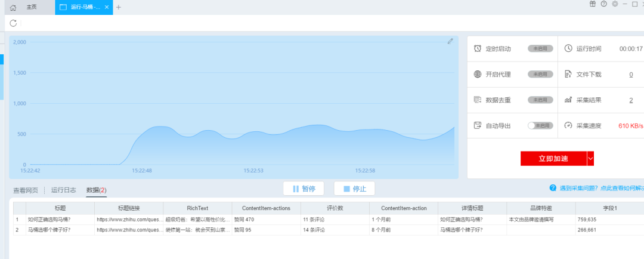
Task: Click the globe icon for 开启代理
Action: click(478, 75)
